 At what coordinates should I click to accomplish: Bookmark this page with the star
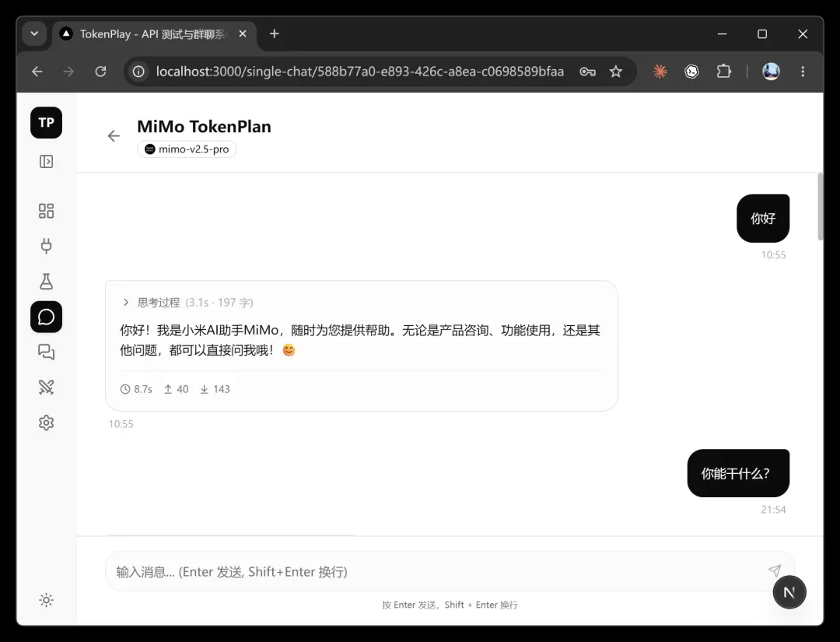(x=616, y=72)
